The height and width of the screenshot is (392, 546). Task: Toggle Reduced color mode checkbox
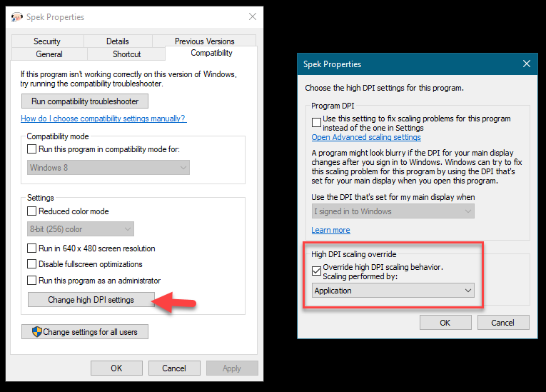[31, 211]
